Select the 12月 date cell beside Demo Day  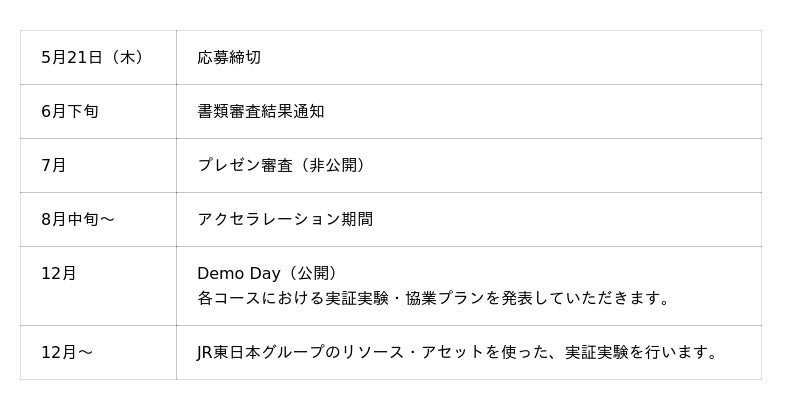click(x=58, y=274)
